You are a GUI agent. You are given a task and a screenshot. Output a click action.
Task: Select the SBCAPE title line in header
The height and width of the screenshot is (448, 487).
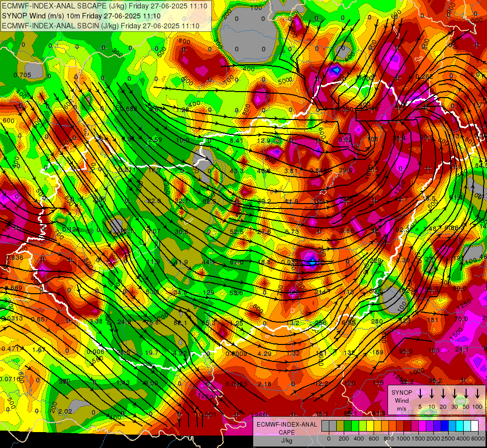tap(104, 6)
